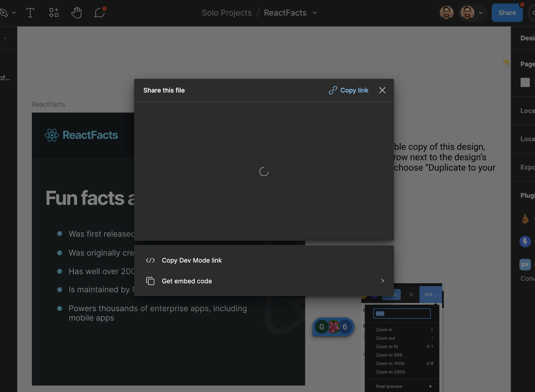535x392 pixels.
Task: Click the blue Share button
Action: [507, 13]
